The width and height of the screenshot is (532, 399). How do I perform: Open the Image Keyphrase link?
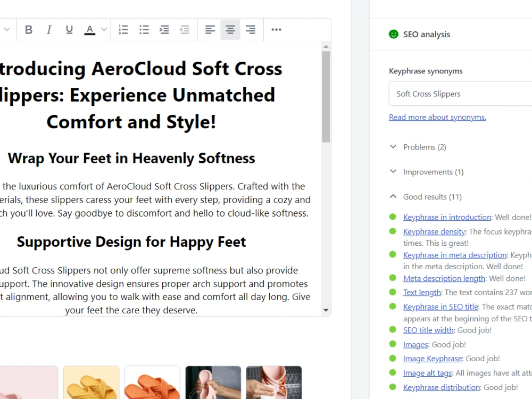coord(432,359)
